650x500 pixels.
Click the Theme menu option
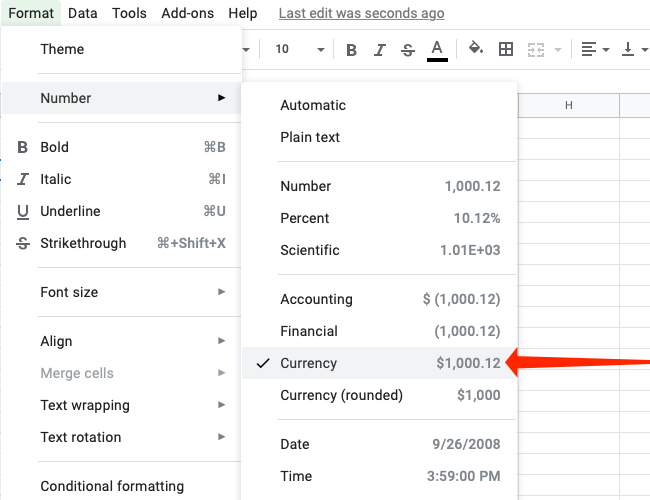tap(62, 49)
